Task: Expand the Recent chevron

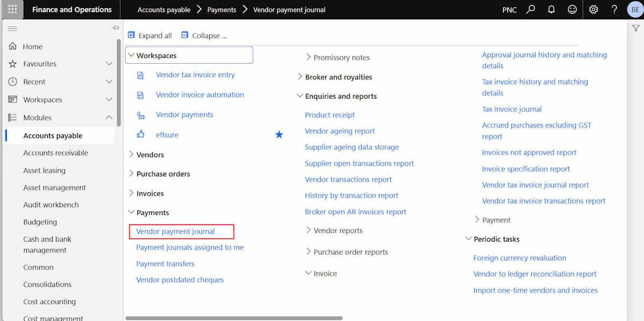Action: click(109, 81)
